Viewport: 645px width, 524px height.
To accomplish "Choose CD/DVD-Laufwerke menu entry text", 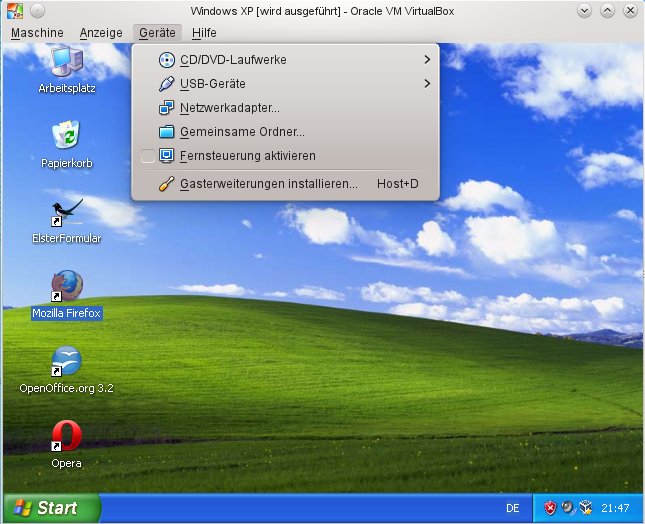I will coord(233,60).
